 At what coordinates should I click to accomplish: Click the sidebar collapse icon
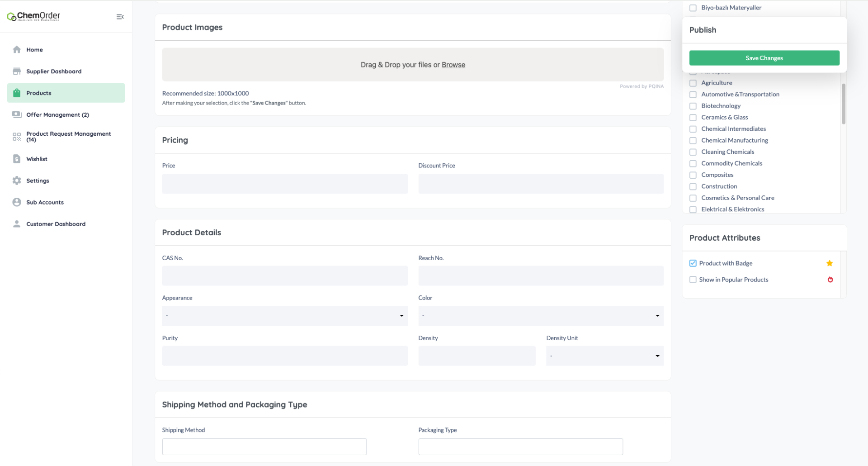tap(120, 17)
